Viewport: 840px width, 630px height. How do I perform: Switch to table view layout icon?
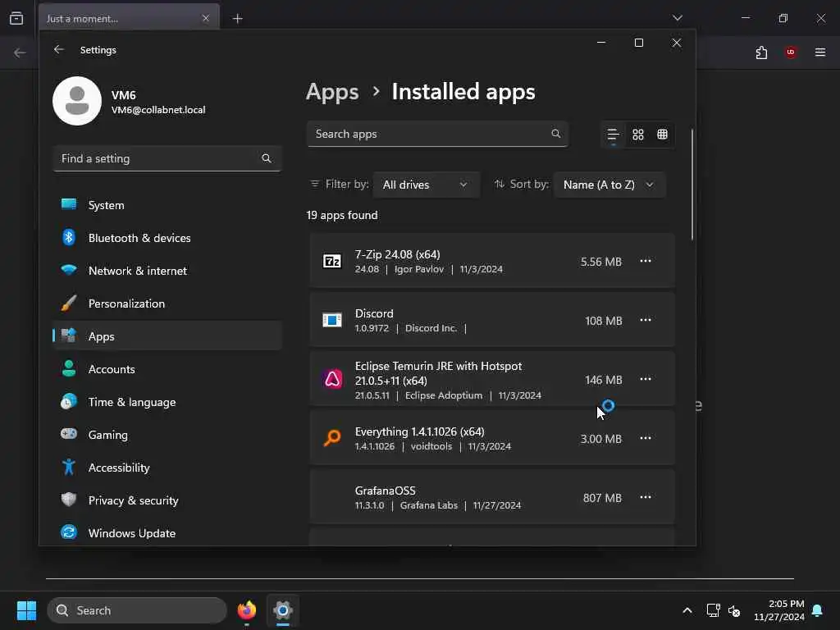click(662, 135)
